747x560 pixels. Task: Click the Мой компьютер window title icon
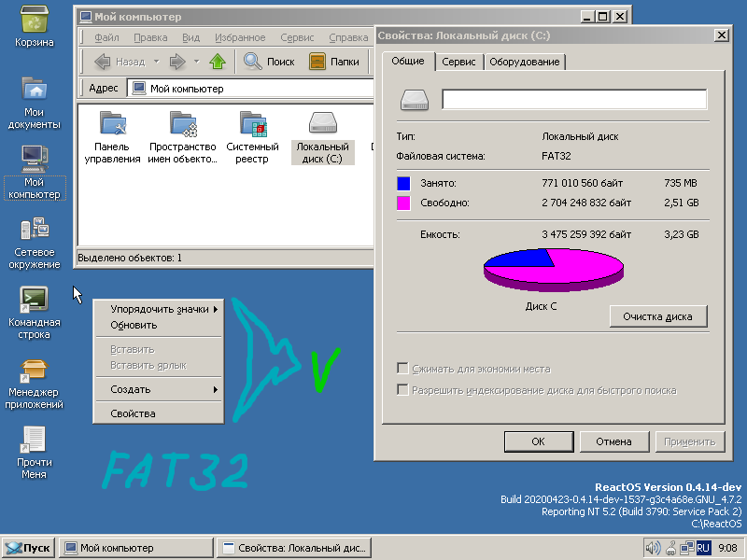coord(86,17)
